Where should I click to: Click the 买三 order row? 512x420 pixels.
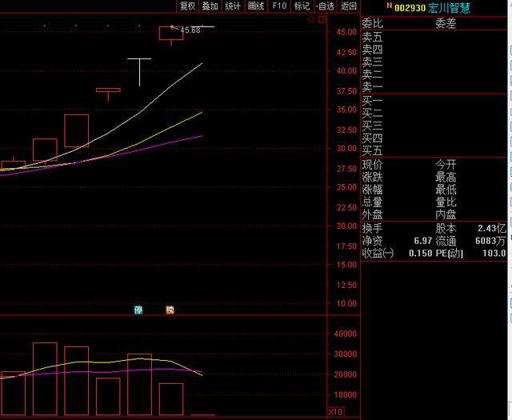click(x=434, y=126)
